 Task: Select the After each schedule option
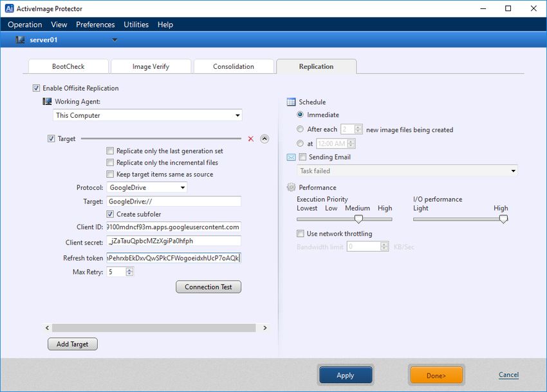click(x=300, y=129)
